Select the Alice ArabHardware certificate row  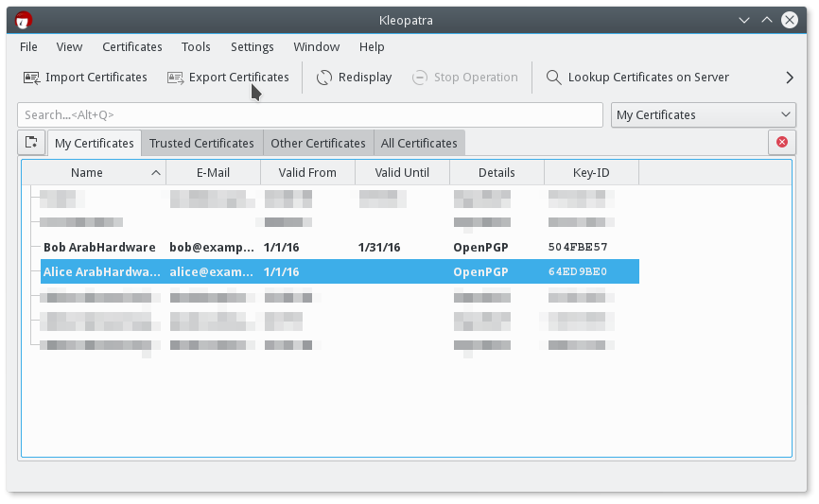(x=340, y=271)
